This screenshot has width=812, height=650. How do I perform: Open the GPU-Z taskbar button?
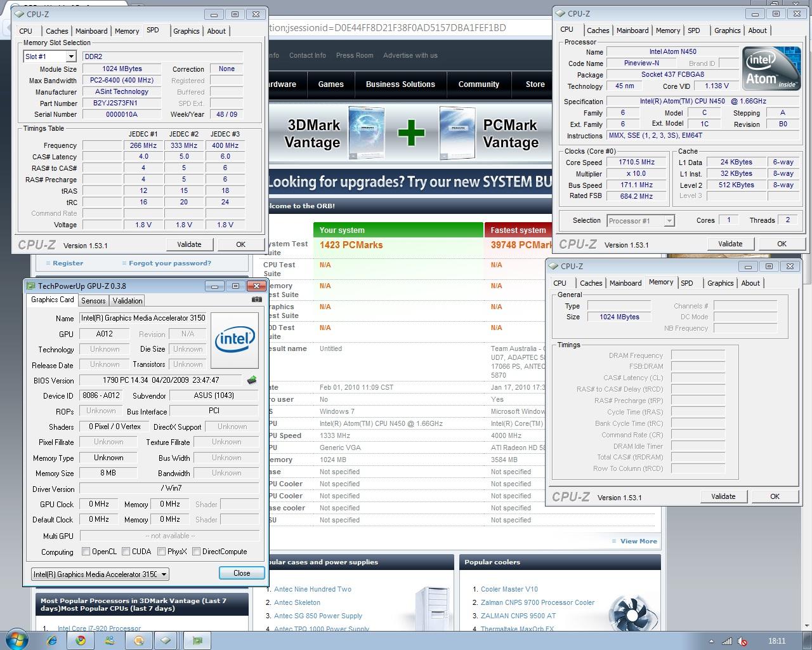tap(197, 640)
